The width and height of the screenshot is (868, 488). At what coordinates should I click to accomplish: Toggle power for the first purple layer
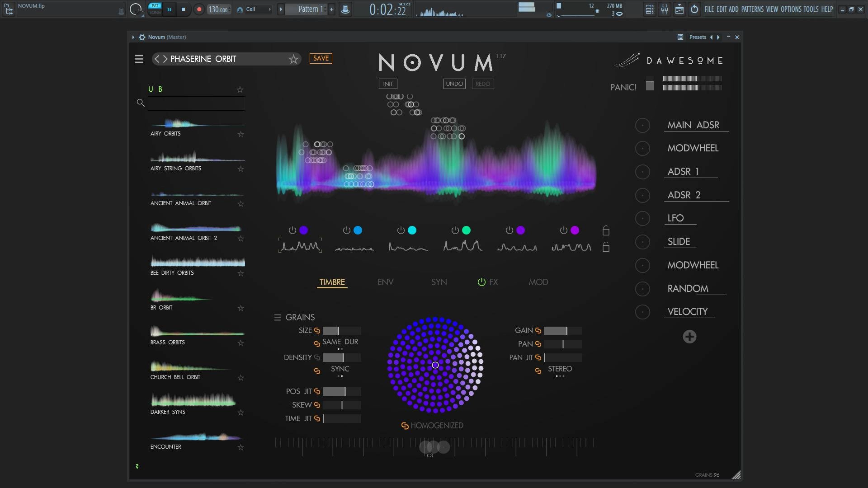(x=292, y=230)
